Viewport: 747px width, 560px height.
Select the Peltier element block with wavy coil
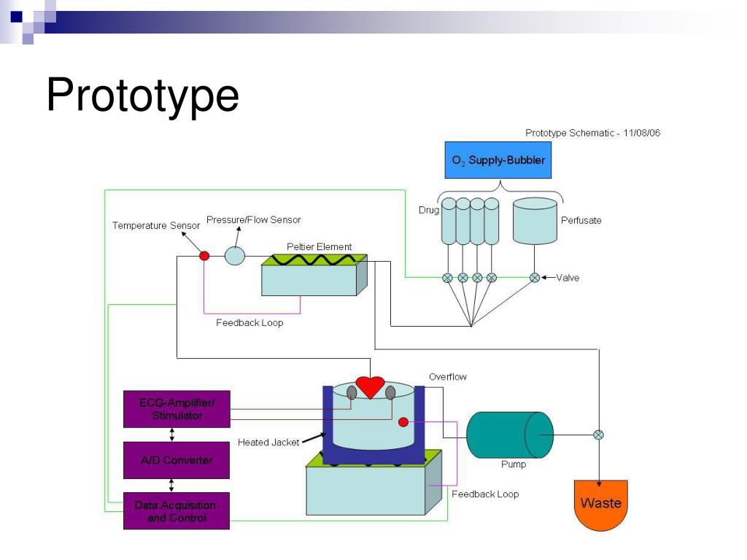point(314,275)
